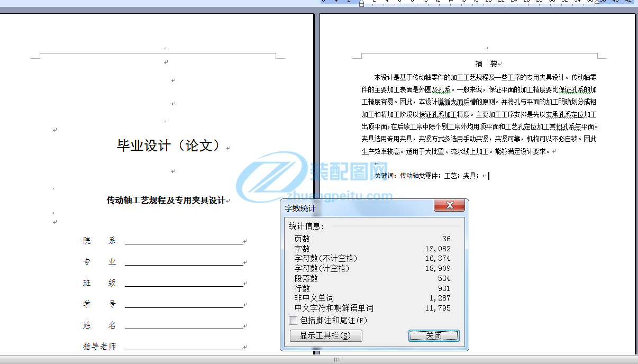
Task: Click the right indent marker on the ruler
Action: [x=597, y=3]
